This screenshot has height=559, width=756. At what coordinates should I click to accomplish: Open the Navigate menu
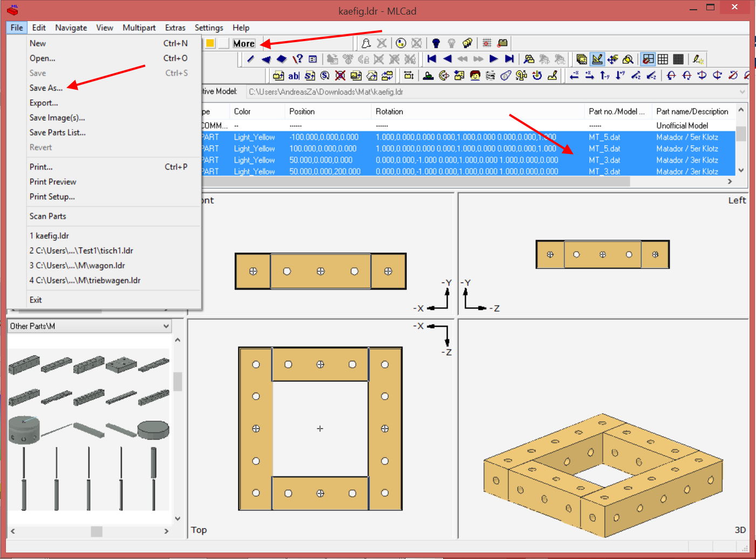coord(71,28)
